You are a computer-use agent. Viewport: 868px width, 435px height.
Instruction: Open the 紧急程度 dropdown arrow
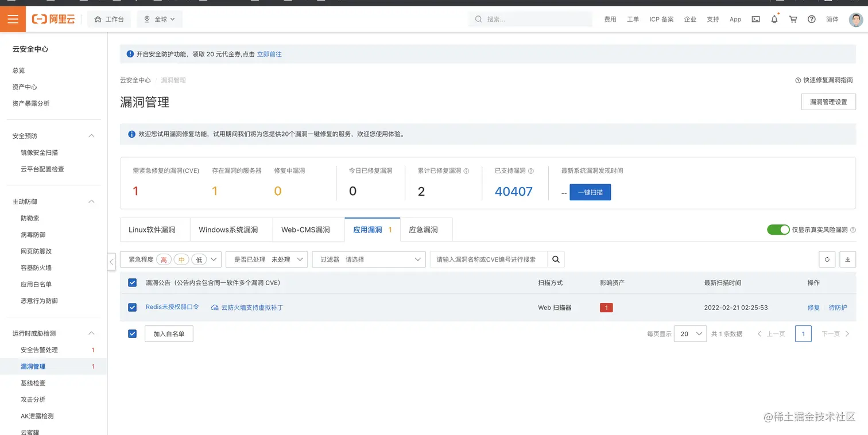coord(214,259)
